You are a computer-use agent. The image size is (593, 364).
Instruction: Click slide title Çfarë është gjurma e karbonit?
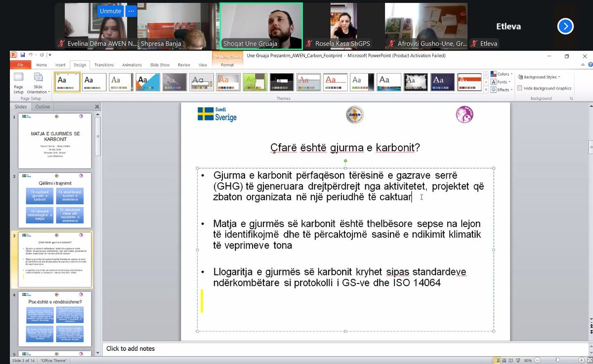pyautogui.click(x=345, y=147)
